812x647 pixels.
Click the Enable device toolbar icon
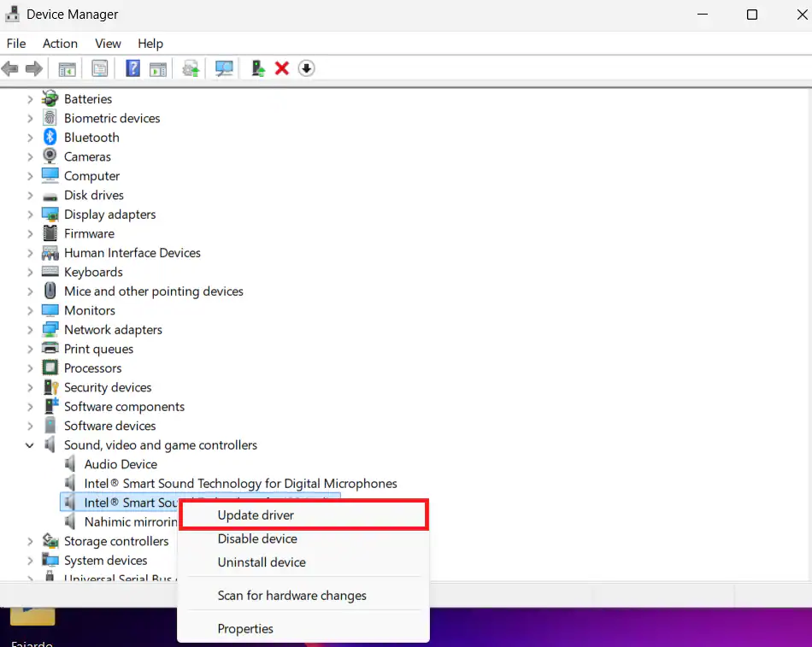pyautogui.click(x=258, y=68)
